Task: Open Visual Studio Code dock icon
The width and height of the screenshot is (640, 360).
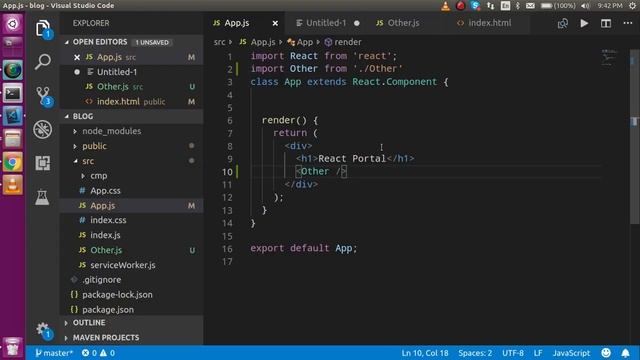Action: click(13, 116)
